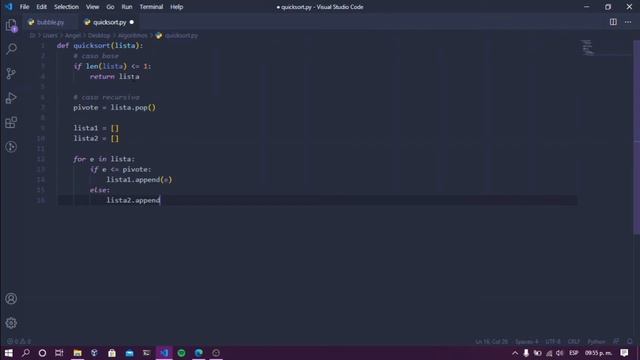Open Microsoft Edge from taskbar

(x=199, y=353)
